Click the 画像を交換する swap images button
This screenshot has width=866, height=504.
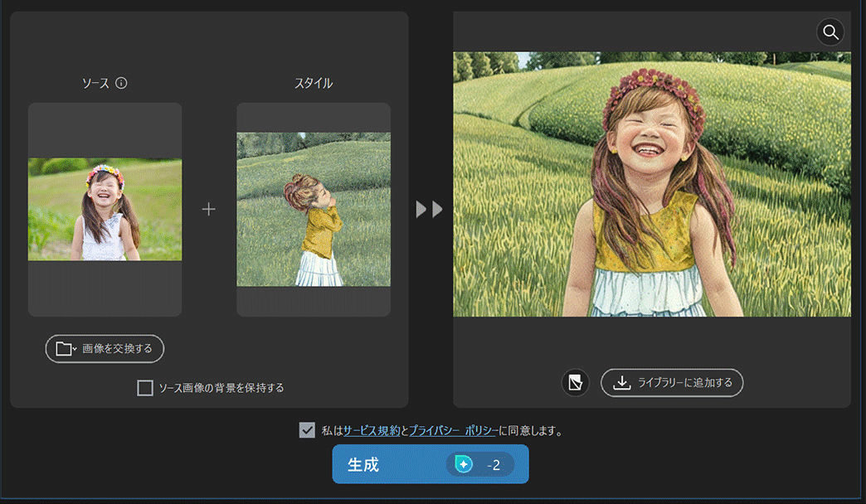pyautogui.click(x=104, y=349)
